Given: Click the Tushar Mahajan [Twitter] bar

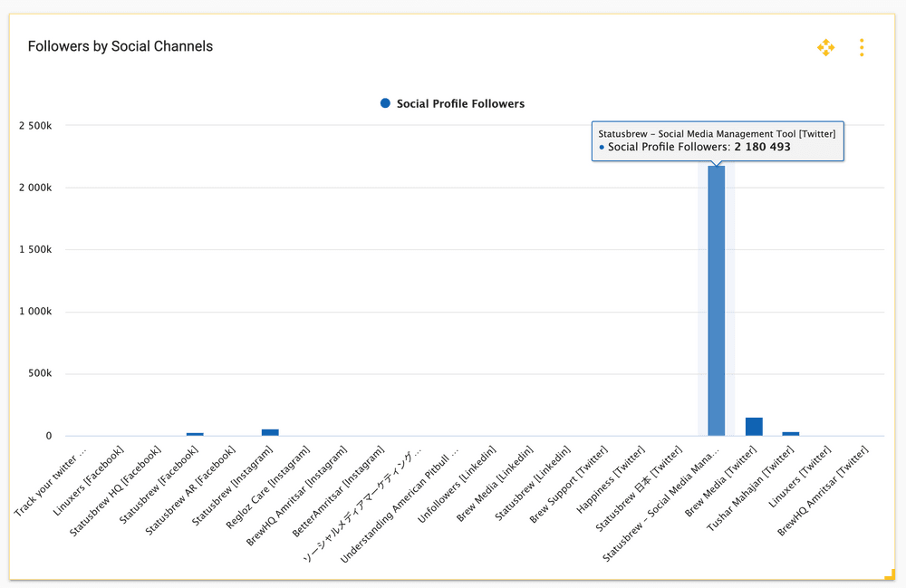Looking at the screenshot, I should coord(791,433).
